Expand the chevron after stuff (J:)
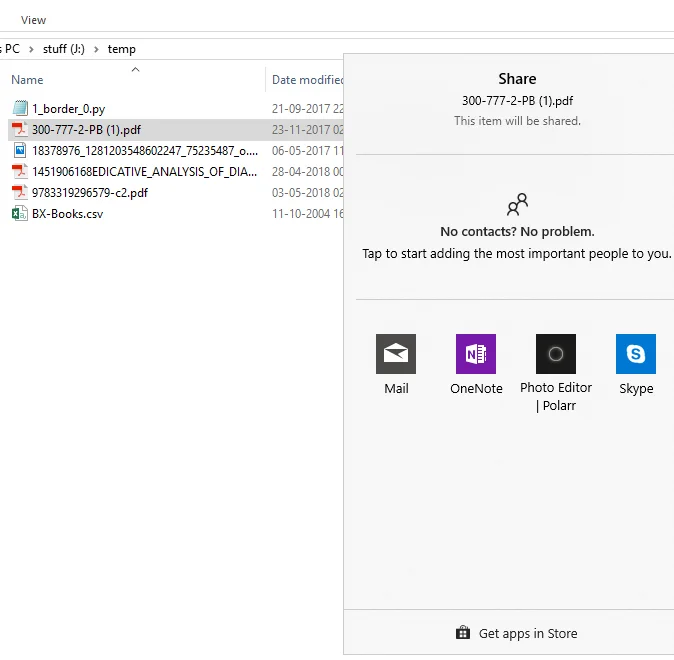The image size is (674, 660). pos(96,49)
